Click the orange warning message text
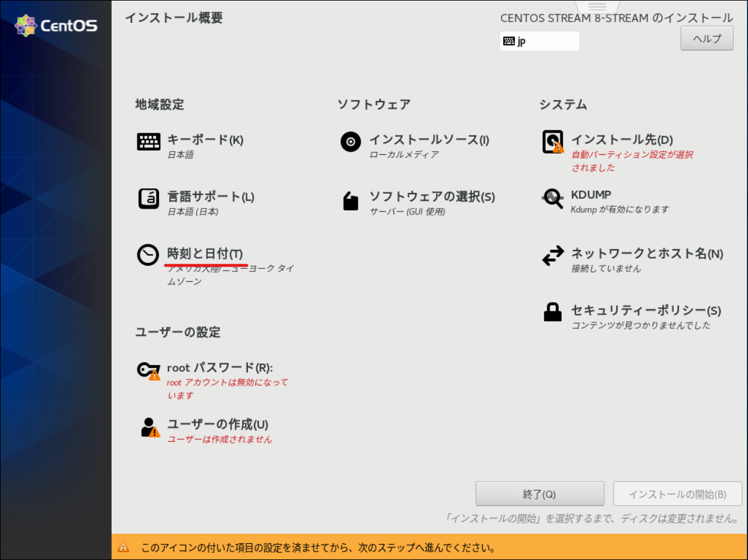The height and width of the screenshot is (560, 748). [x=318, y=547]
